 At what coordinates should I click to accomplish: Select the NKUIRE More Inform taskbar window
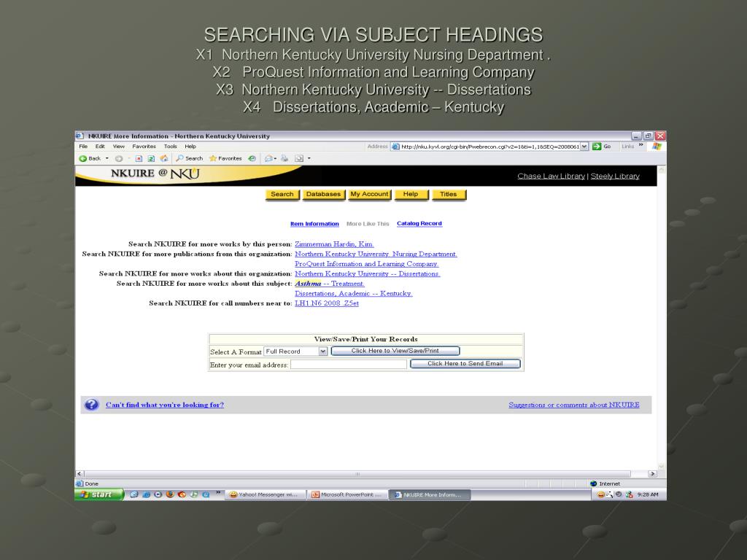tap(430, 495)
